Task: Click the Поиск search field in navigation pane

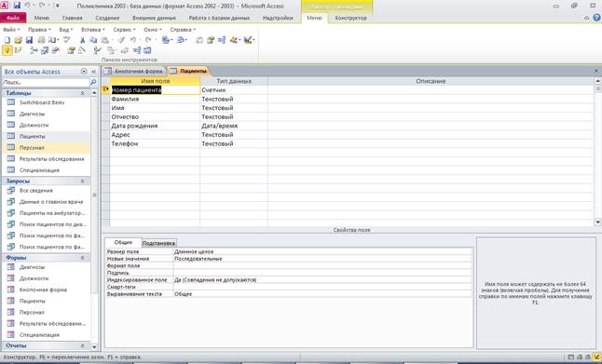Action: pos(46,82)
